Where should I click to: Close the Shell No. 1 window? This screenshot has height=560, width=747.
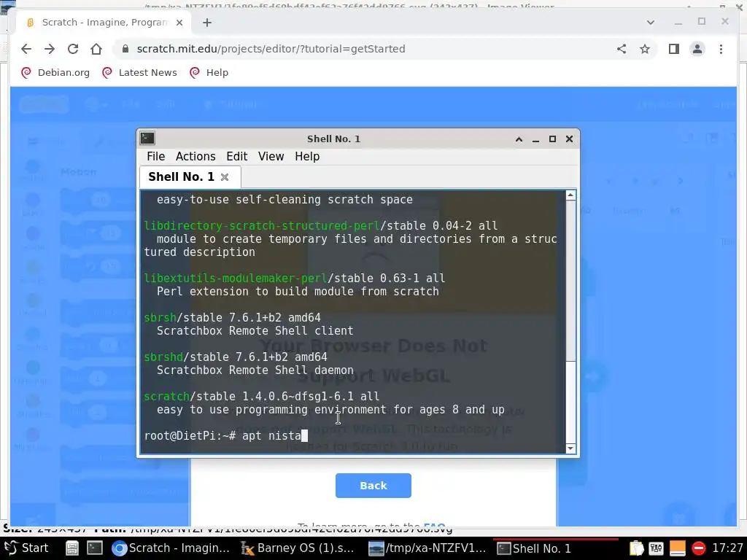click(569, 139)
